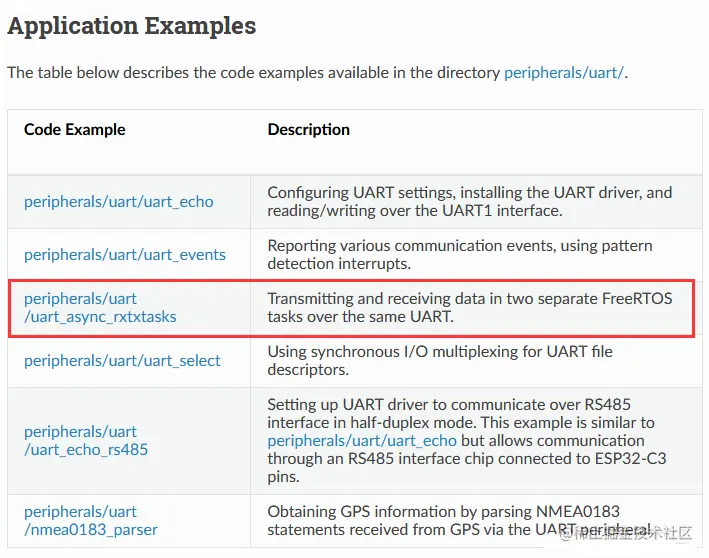Click the uart_echo description about UART1 interface

click(468, 201)
